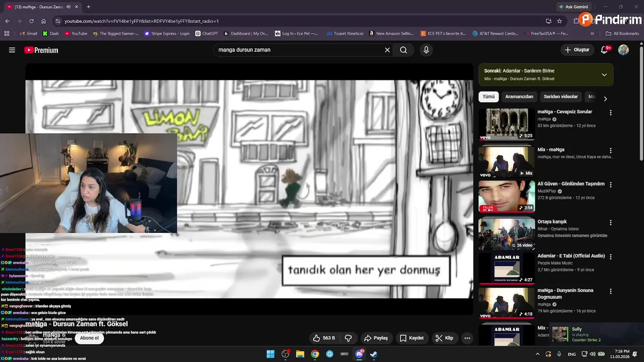Screen dimensions: 644x362
Task: Open Steam from taskbar
Action: [374, 354]
